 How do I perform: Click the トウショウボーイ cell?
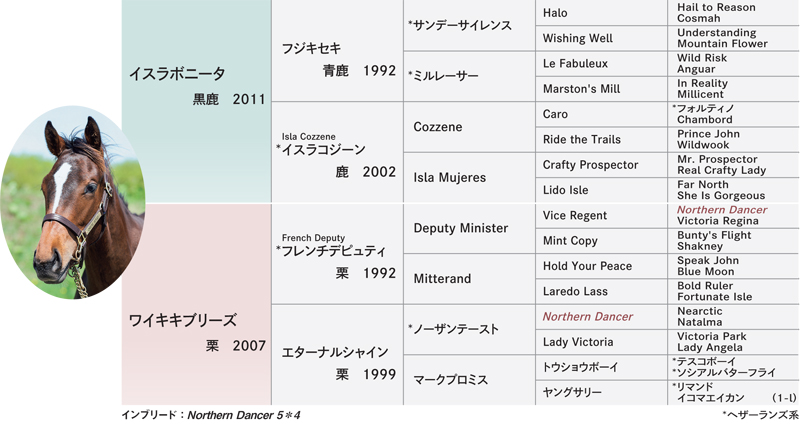tap(601, 367)
